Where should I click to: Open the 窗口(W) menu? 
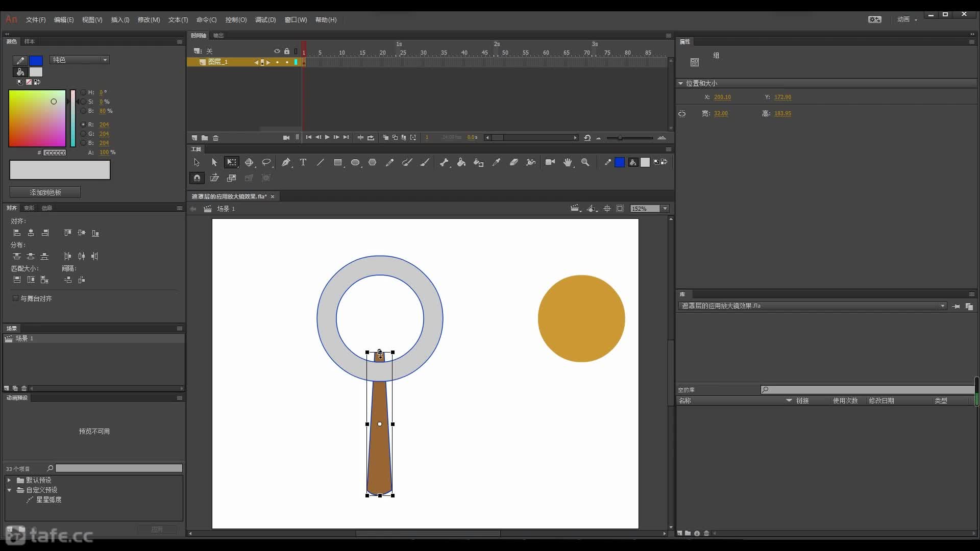click(x=296, y=20)
